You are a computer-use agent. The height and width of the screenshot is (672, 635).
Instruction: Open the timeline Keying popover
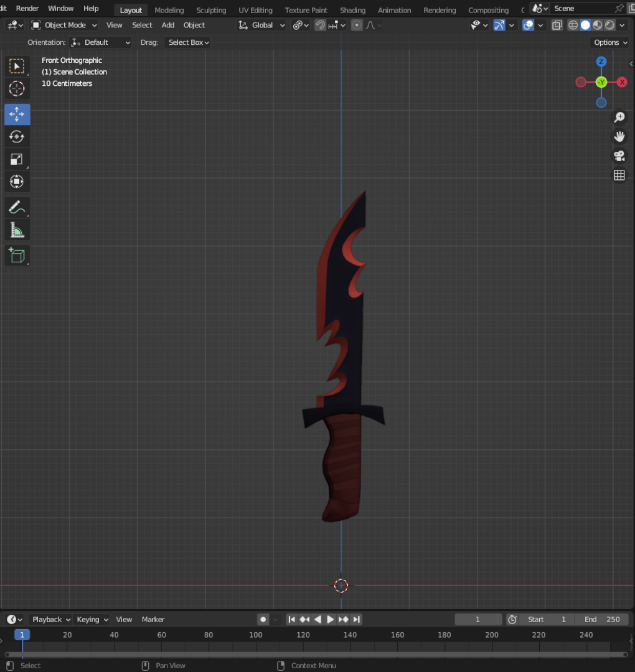click(92, 619)
